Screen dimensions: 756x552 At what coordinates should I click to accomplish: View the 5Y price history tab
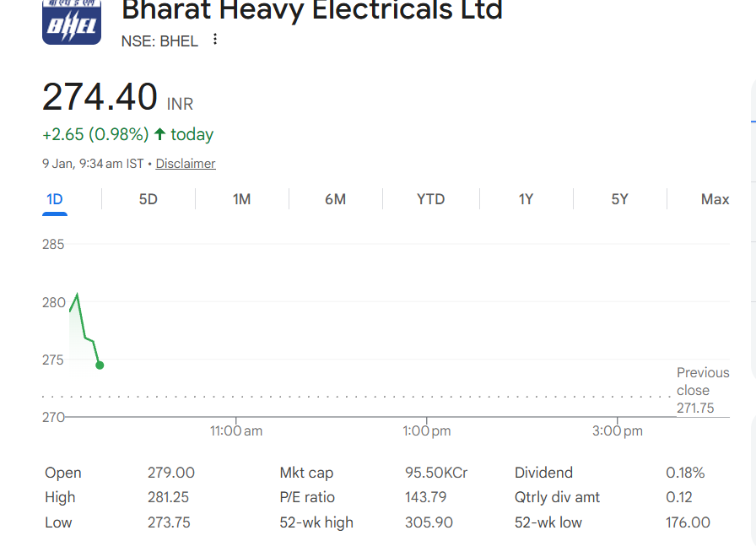[x=619, y=199]
